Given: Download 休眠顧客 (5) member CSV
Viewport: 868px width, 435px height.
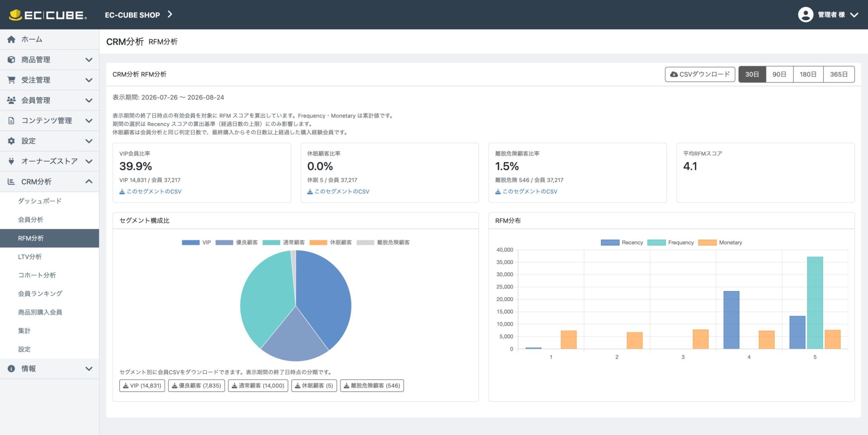Looking at the screenshot, I should click(314, 386).
